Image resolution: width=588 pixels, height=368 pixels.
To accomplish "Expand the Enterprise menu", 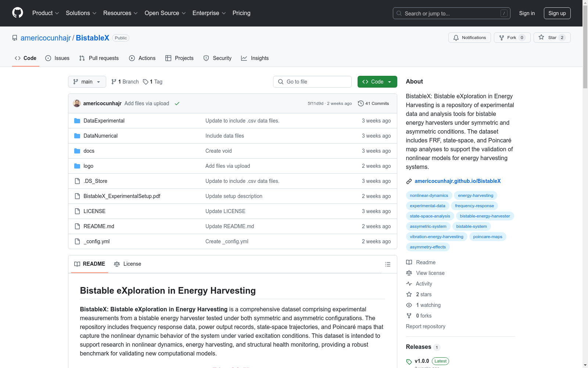I will click(209, 13).
